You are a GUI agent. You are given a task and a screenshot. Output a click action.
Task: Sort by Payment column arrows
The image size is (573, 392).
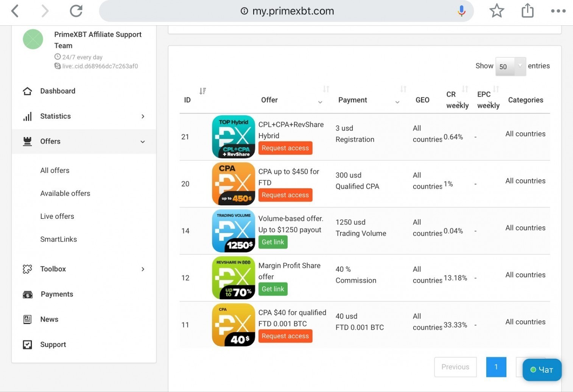pyautogui.click(x=403, y=89)
